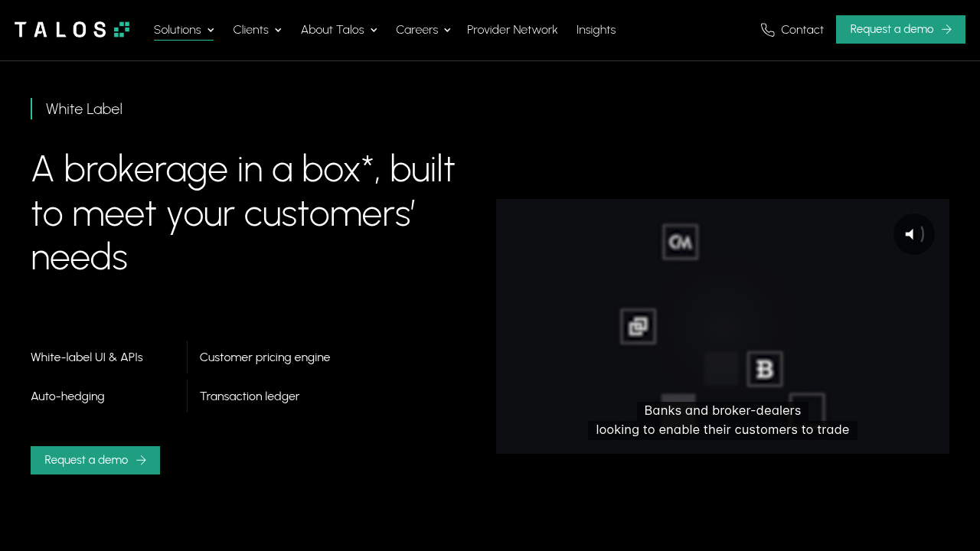Open the Provider Network nav item
The width and height of the screenshot is (980, 551).
(x=512, y=30)
